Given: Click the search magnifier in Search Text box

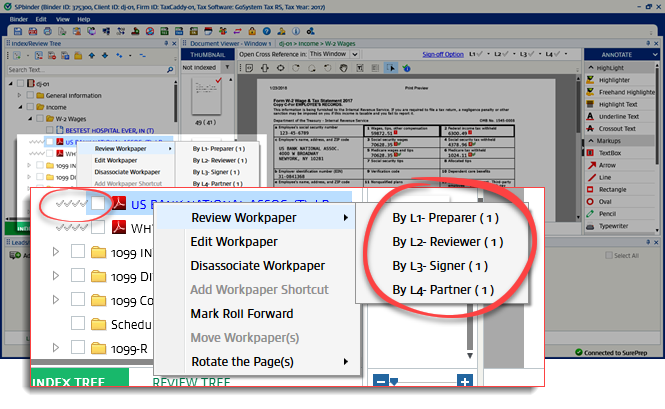Looking at the screenshot, I should 170,70.
